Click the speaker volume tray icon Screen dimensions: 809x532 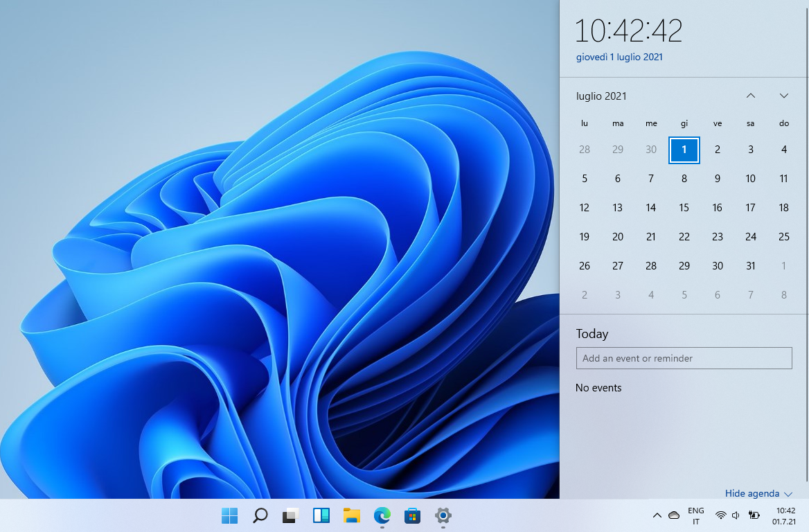[736, 515]
